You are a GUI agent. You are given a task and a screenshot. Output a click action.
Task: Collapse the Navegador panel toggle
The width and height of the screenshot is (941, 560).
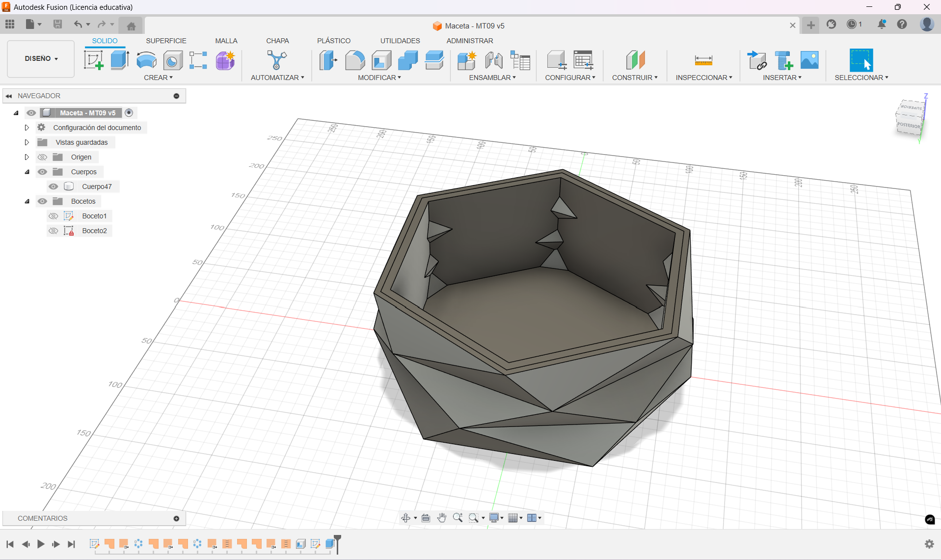(x=9, y=96)
